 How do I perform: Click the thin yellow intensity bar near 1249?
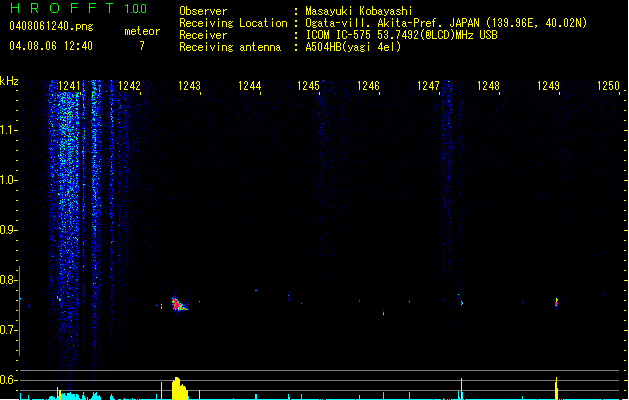tap(556, 388)
